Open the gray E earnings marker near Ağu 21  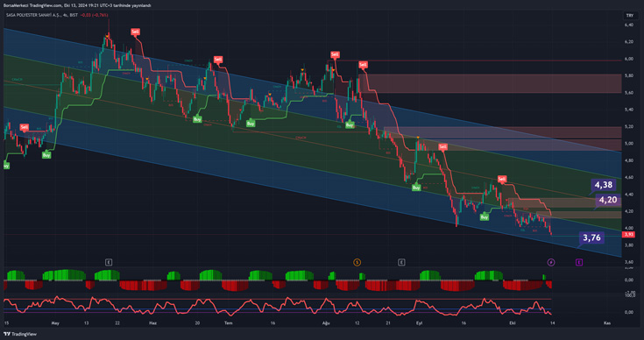pyautogui.click(x=401, y=262)
